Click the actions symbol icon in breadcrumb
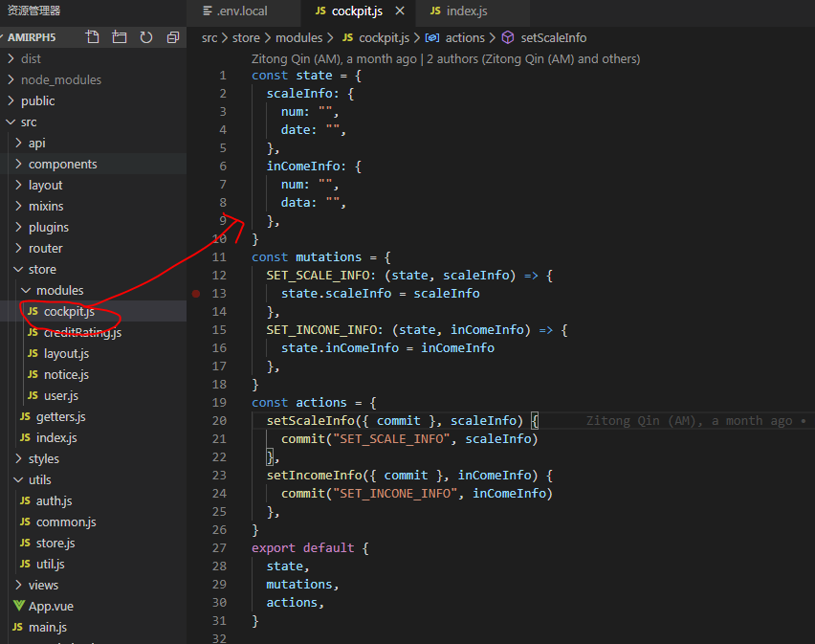The image size is (815, 644). coord(432,37)
